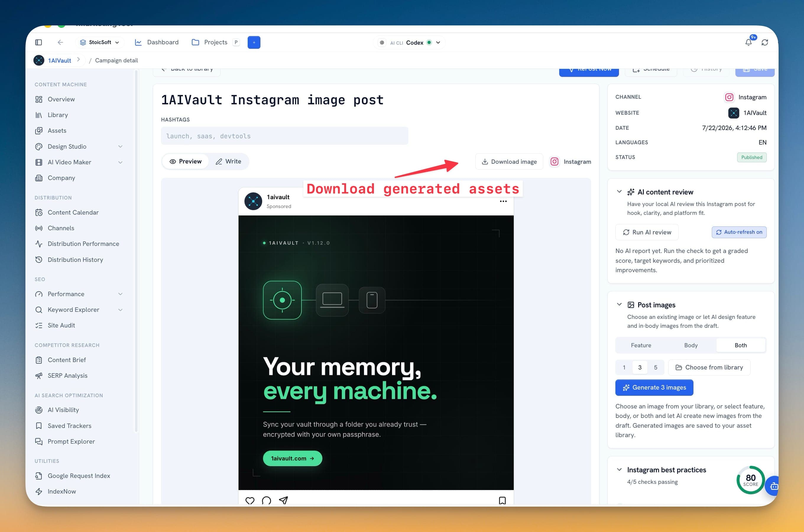Open the post's three-dot menu
The image size is (804, 532).
point(503,201)
